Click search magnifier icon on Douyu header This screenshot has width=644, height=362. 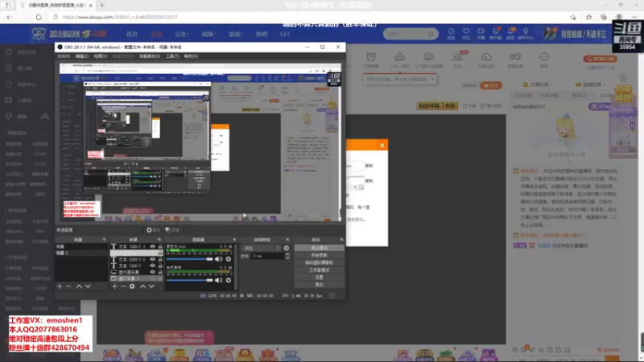431,34
